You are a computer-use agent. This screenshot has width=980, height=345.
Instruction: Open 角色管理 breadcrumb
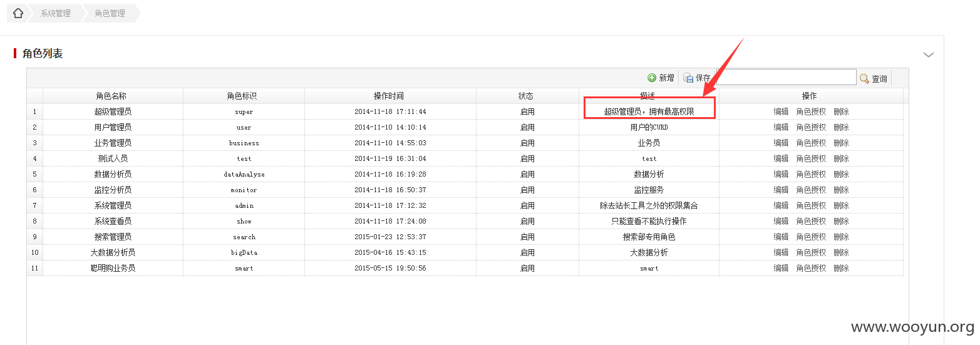(x=110, y=13)
